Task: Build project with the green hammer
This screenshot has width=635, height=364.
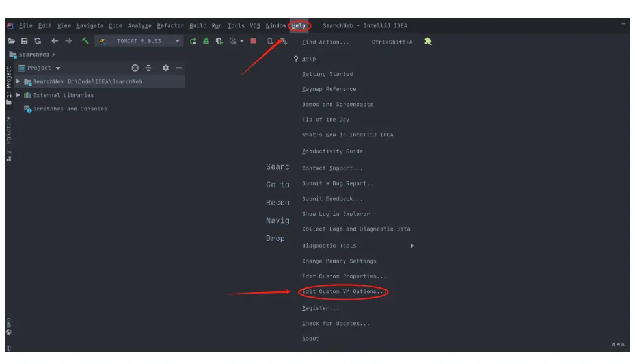Action: (x=85, y=41)
